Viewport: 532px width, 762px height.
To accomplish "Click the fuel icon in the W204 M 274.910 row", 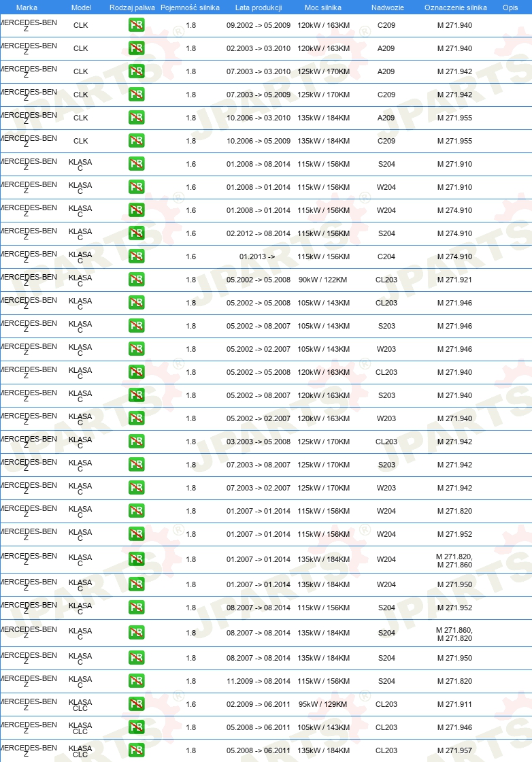I will [137, 210].
